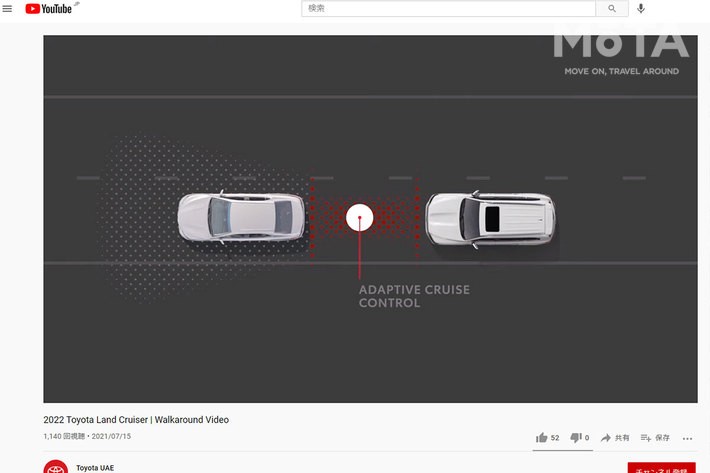Image resolution: width=710 pixels, height=473 pixels.
Task: Click the right Land Cruiser SUV in video
Action: [x=489, y=219]
